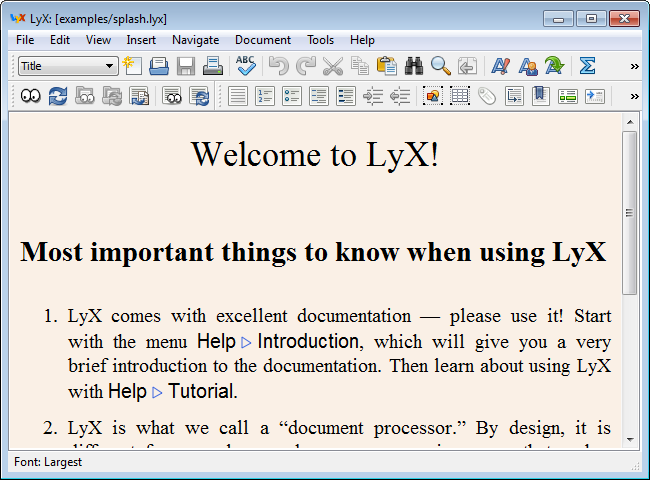650x480 pixels.
Task: Click the scrollbar down arrow
Action: click(x=630, y=440)
